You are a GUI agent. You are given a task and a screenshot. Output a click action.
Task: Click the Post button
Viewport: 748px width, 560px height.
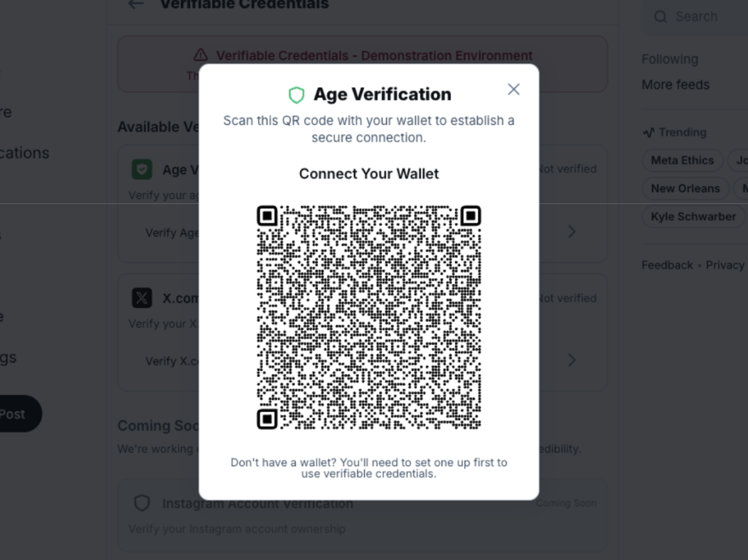point(13,414)
